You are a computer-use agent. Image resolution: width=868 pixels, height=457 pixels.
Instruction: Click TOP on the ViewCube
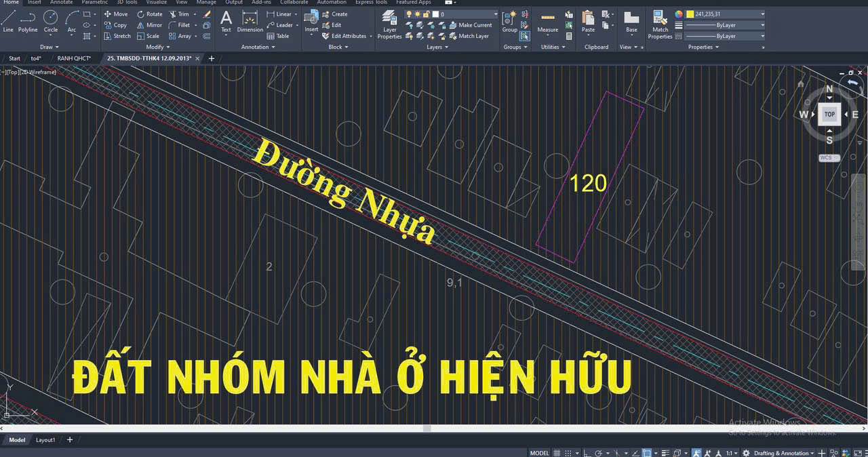[x=829, y=114]
